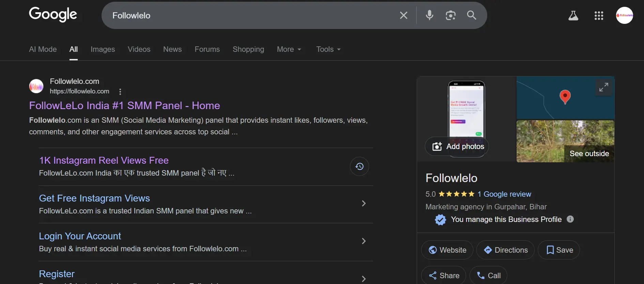Switch to AI Mode tab
The height and width of the screenshot is (284, 644).
(x=43, y=49)
